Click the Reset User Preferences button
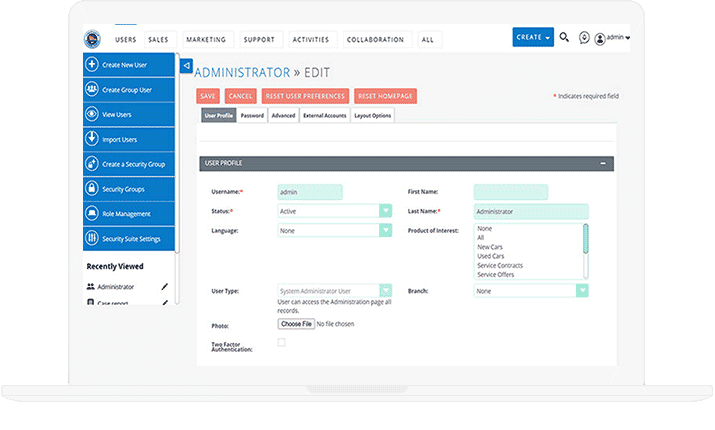Viewport: 715px width, 430px height. click(x=305, y=96)
